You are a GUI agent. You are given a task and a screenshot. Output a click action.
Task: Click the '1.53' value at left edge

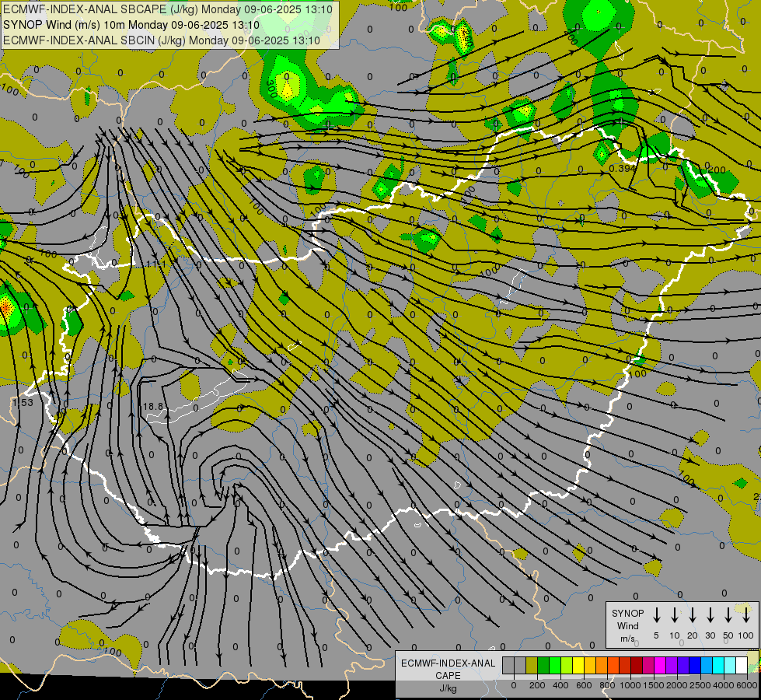click(23, 402)
